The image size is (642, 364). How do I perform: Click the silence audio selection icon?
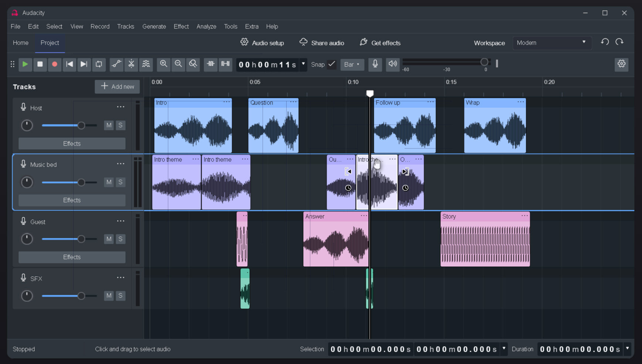[x=225, y=64]
